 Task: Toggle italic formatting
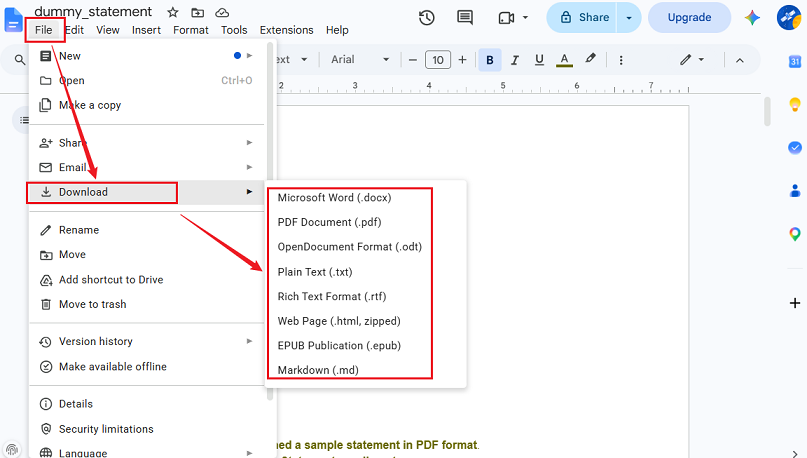pos(514,60)
